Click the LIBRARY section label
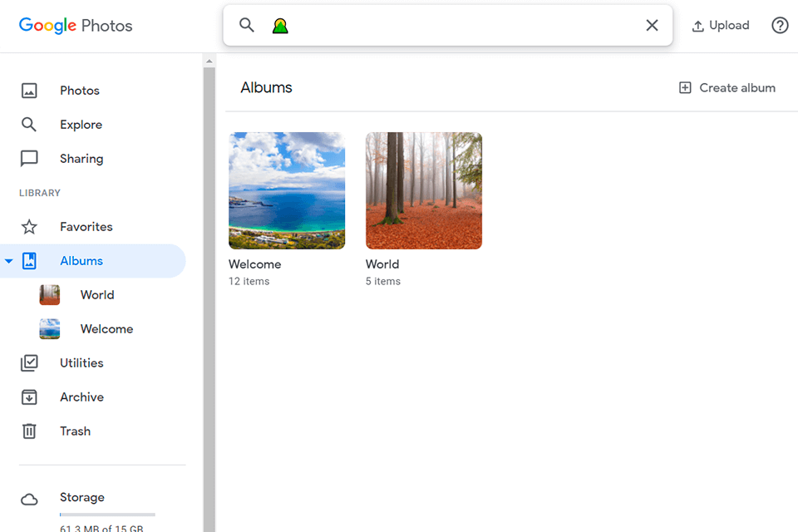Viewport: 798px width, 532px height. [40, 193]
